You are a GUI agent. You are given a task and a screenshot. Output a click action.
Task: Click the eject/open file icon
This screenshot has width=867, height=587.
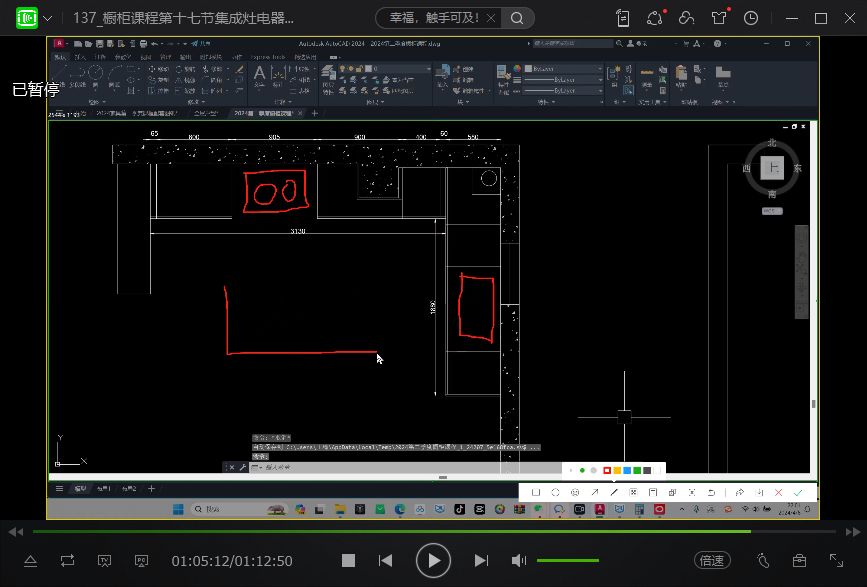(x=30, y=561)
